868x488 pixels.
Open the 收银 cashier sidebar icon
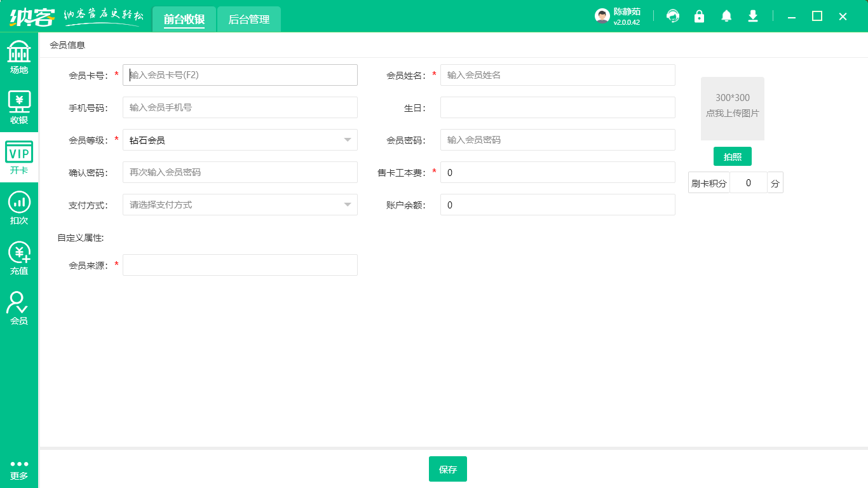pos(19,107)
